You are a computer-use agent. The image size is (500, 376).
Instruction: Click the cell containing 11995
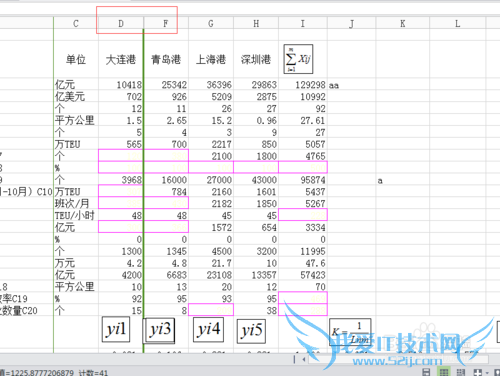pos(303,251)
